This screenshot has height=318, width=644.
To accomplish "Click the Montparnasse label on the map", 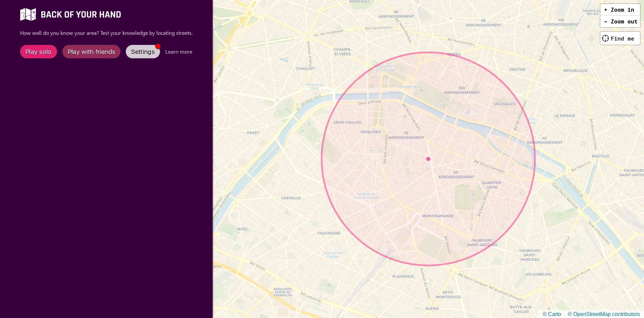I will [437, 216].
